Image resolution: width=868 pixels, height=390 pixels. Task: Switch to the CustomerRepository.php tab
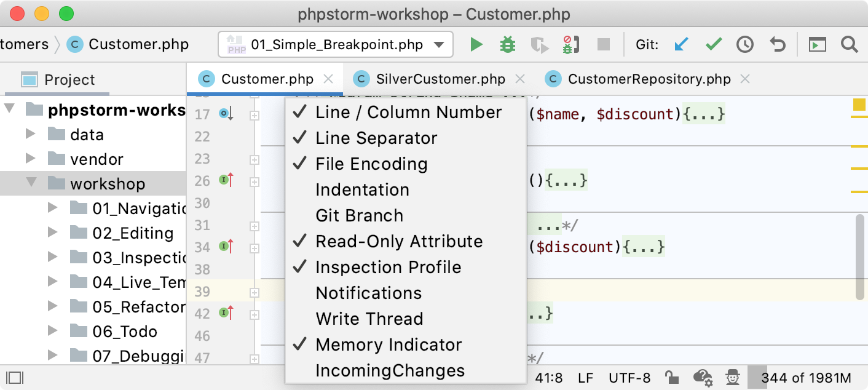tap(649, 79)
